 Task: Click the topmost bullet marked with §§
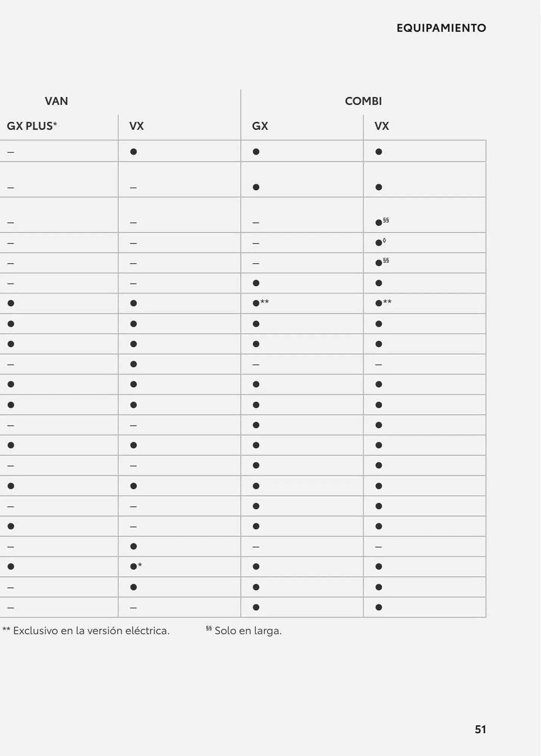pos(379,223)
